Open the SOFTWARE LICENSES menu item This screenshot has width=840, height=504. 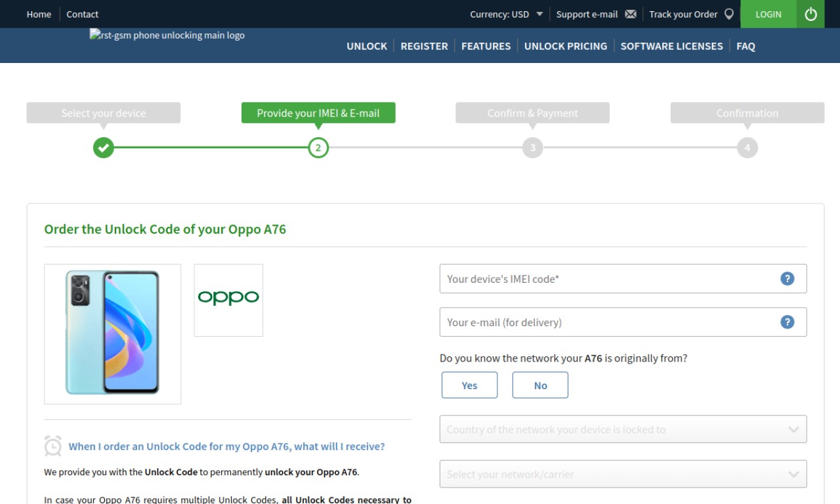[x=671, y=46]
